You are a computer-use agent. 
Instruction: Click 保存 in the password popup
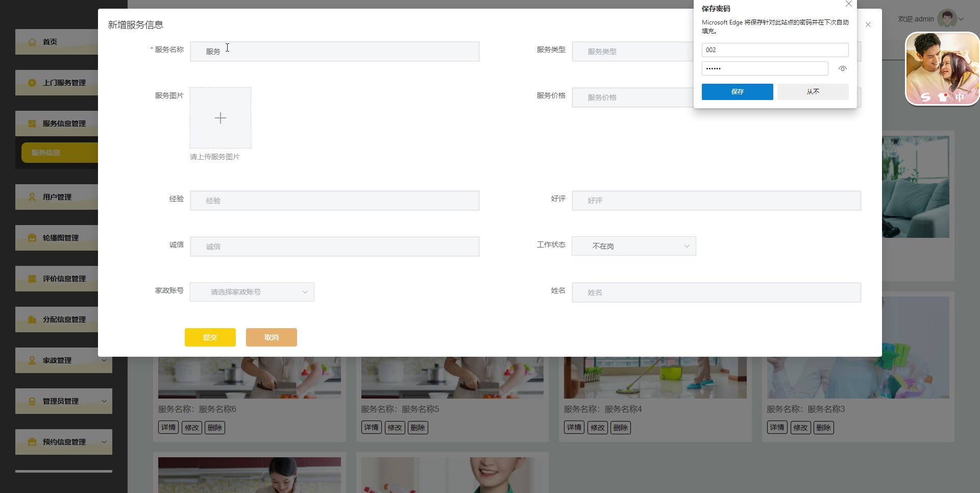pyautogui.click(x=738, y=92)
